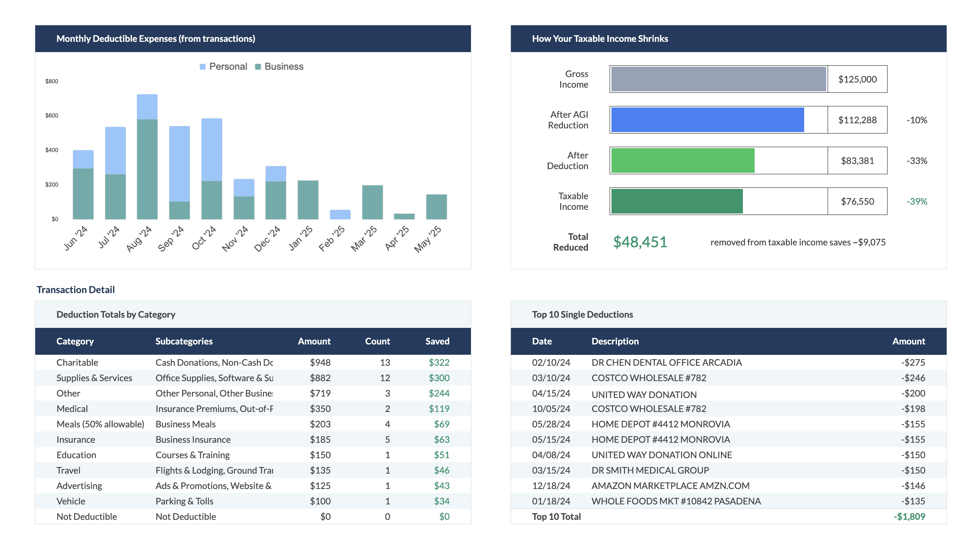
Task: Click the Top 10 Total -$1,809 amount
Action: [909, 517]
